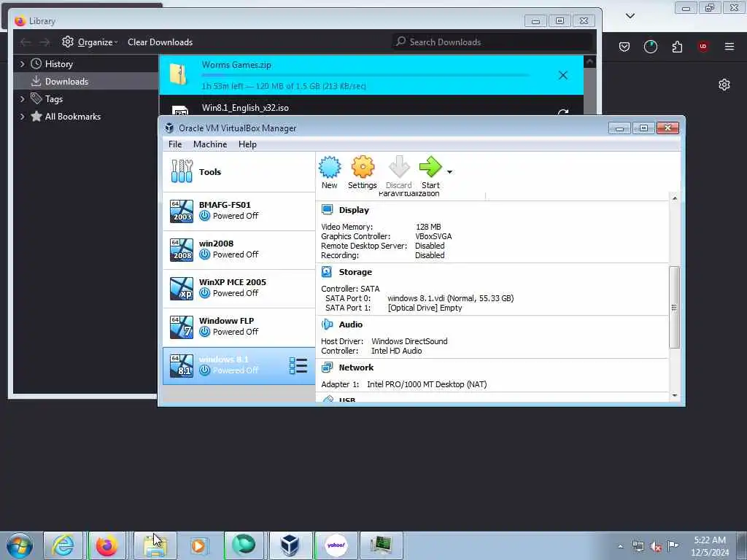The width and height of the screenshot is (747, 560).
Task: Open the Firefox hamburger menu
Action: (729, 47)
